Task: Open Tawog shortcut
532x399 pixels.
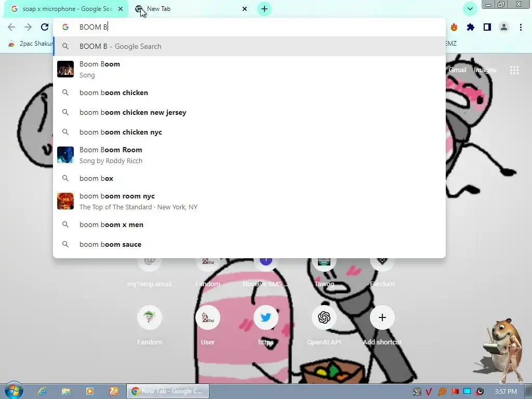Action: 324,273
